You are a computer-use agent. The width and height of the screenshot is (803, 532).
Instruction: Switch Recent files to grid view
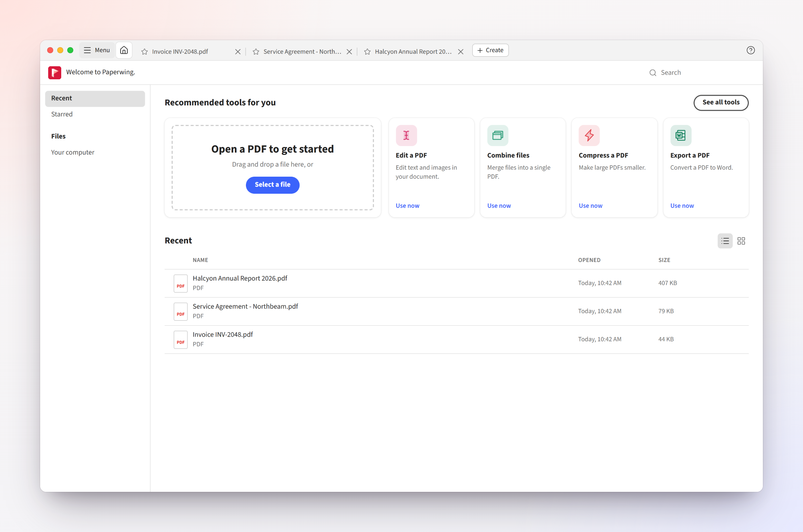click(x=741, y=241)
